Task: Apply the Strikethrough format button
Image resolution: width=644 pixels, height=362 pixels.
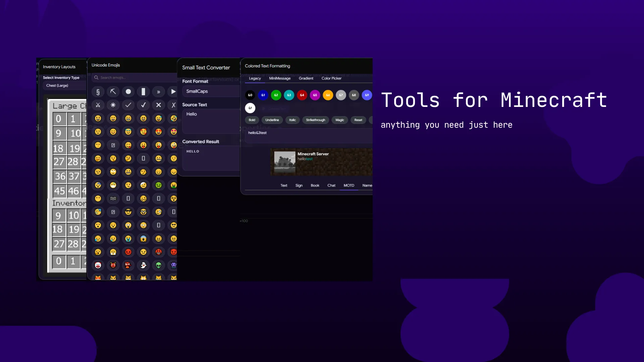Action: (316, 120)
